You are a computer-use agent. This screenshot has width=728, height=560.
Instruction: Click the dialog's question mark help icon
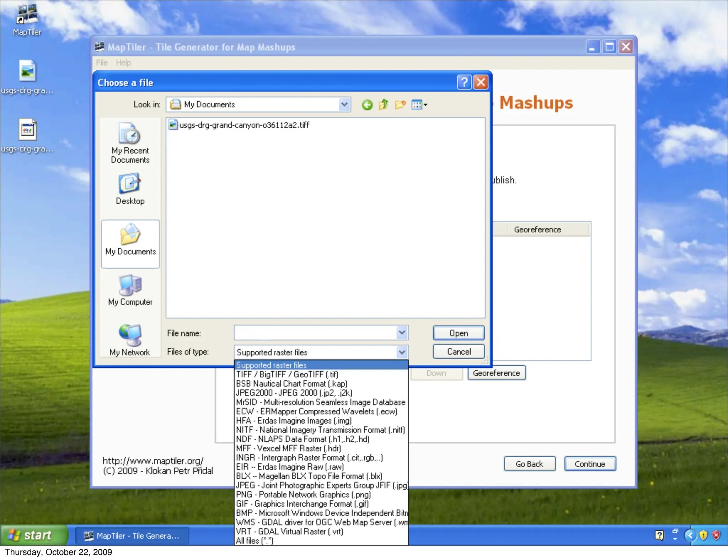pos(464,82)
